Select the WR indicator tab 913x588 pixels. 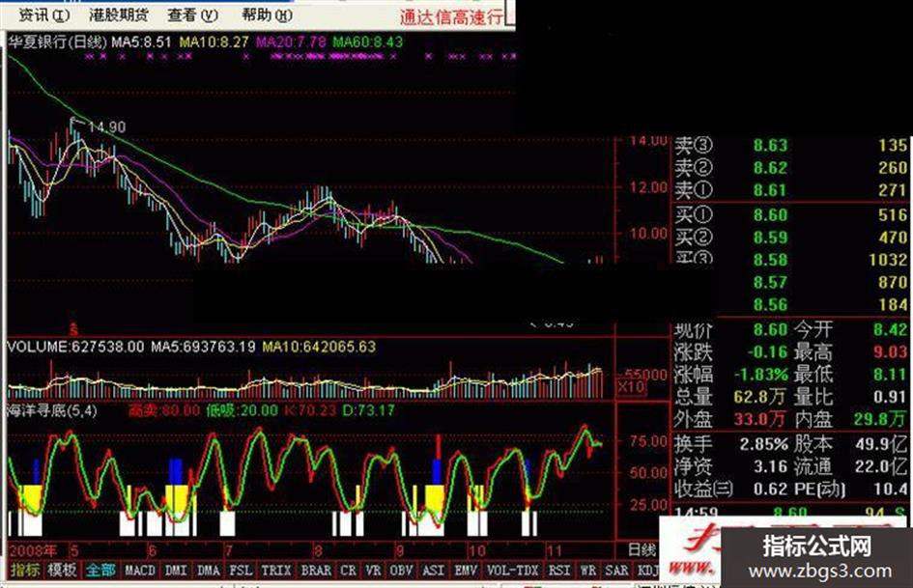tap(588, 570)
